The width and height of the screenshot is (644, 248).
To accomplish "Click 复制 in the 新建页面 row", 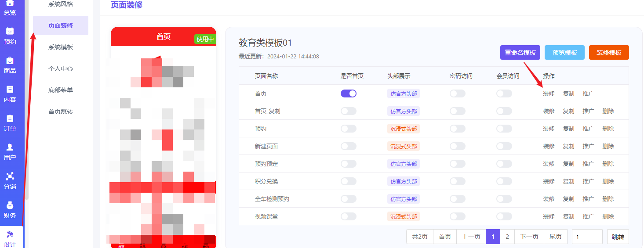I will click(568, 146).
